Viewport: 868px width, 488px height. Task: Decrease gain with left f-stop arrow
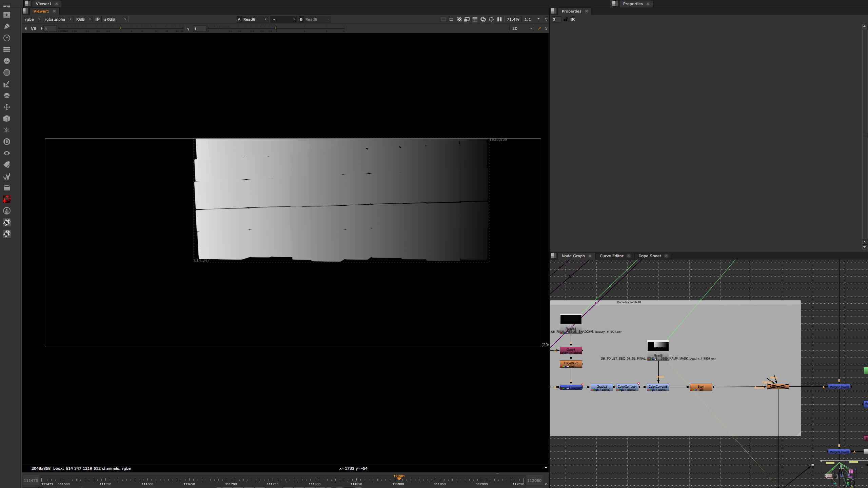[26, 28]
